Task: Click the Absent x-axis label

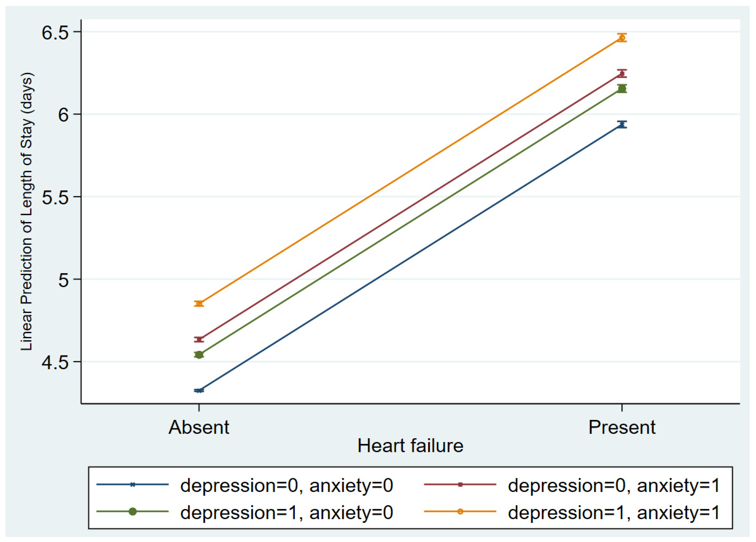Action: tap(199, 427)
